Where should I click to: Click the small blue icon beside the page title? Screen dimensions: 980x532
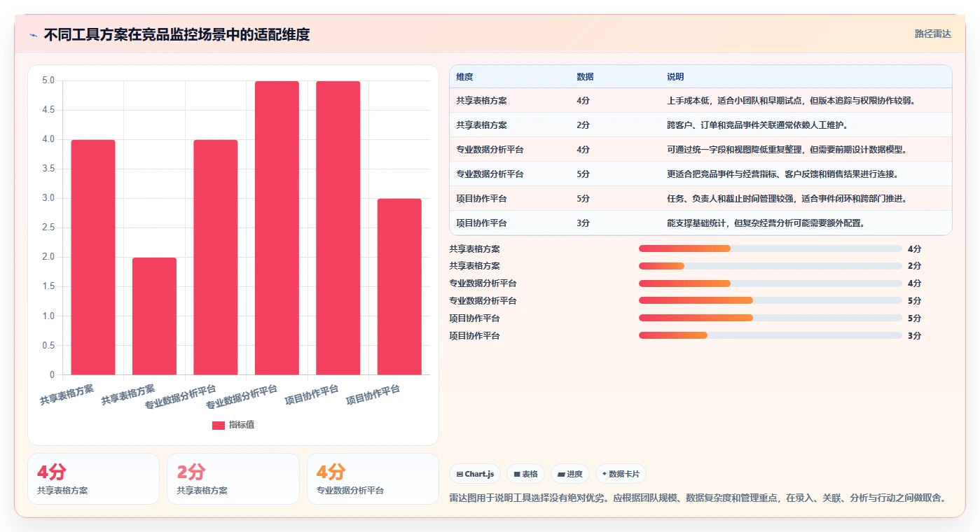33,34
